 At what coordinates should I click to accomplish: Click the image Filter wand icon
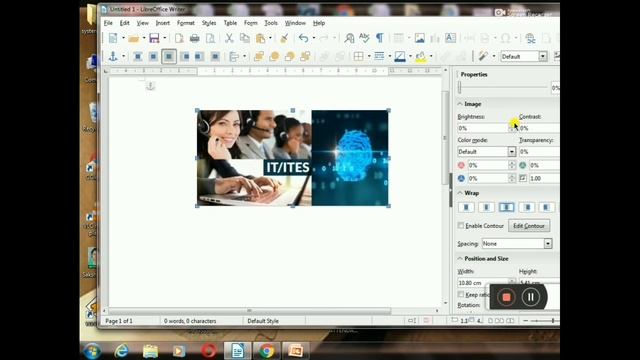pos(483,56)
